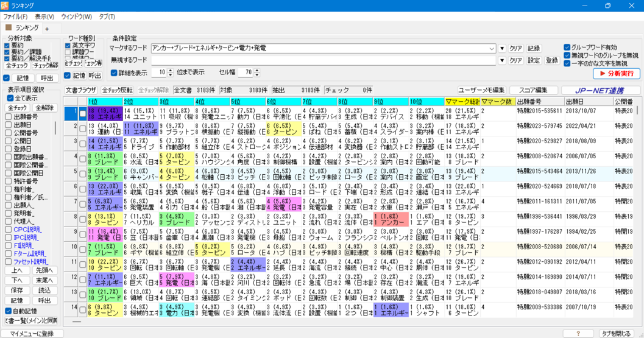The image size is (644, 338).
Task: Toggle 課題ワー word type checkbox
Action: 68,52
